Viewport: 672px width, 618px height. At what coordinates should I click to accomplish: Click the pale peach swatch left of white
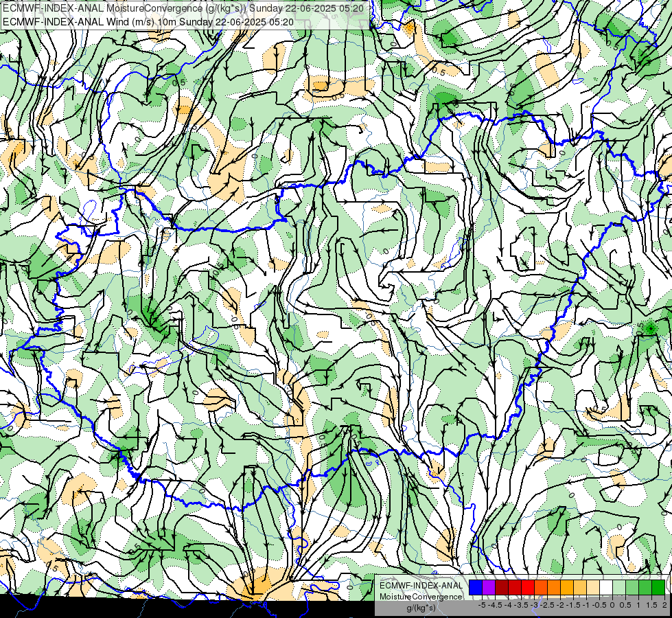(x=593, y=588)
